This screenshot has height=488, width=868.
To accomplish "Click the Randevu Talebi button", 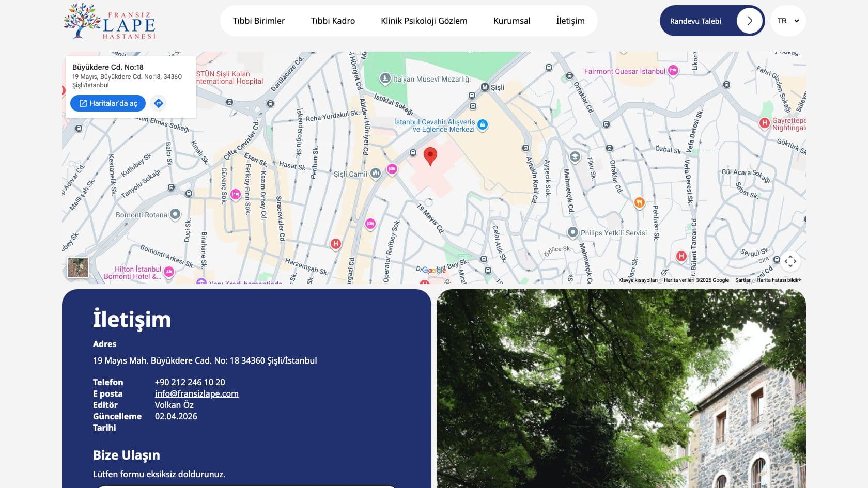I will (712, 21).
